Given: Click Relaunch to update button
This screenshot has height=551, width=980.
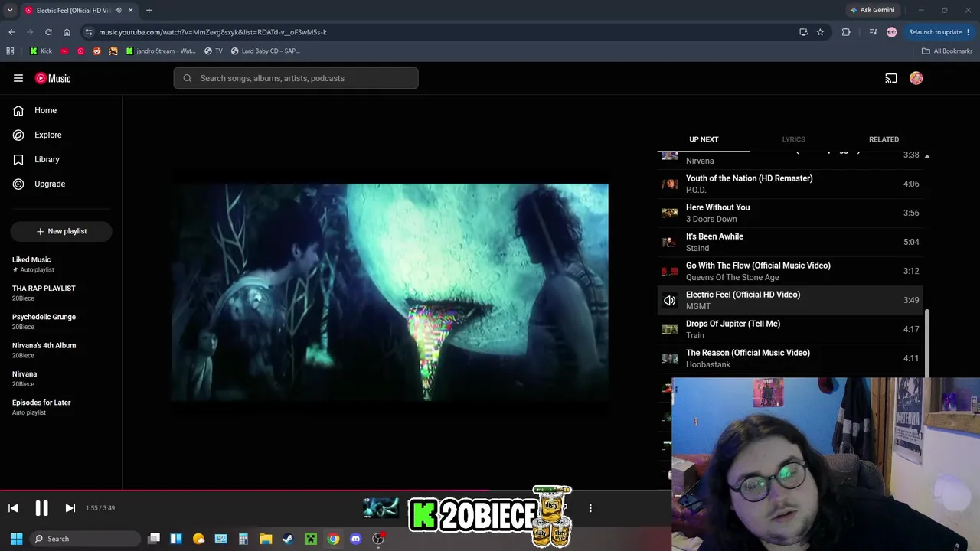Looking at the screenshot, I should coord(939,32).
